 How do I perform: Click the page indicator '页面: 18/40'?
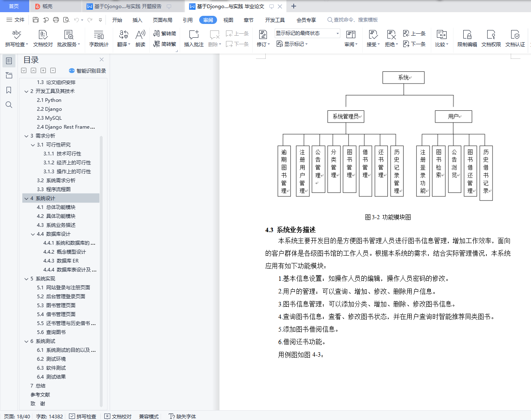coord(17,416)
